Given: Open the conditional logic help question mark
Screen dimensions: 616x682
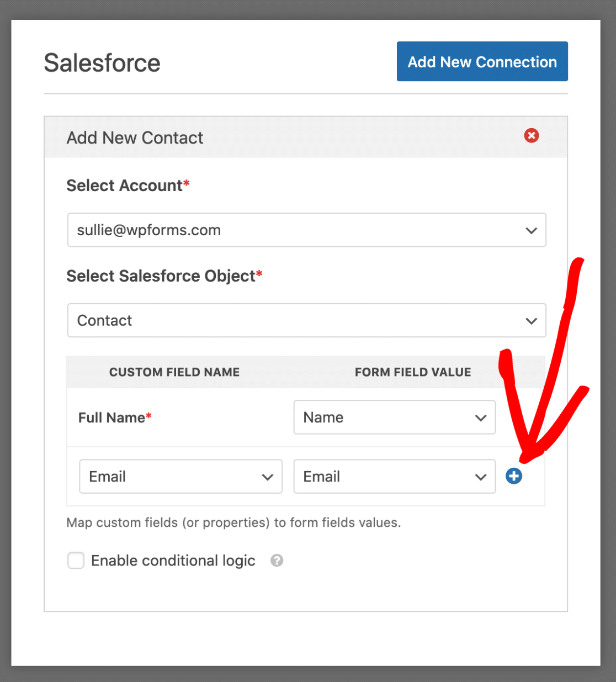Looking at the screenshot, I should click(277, 561).
